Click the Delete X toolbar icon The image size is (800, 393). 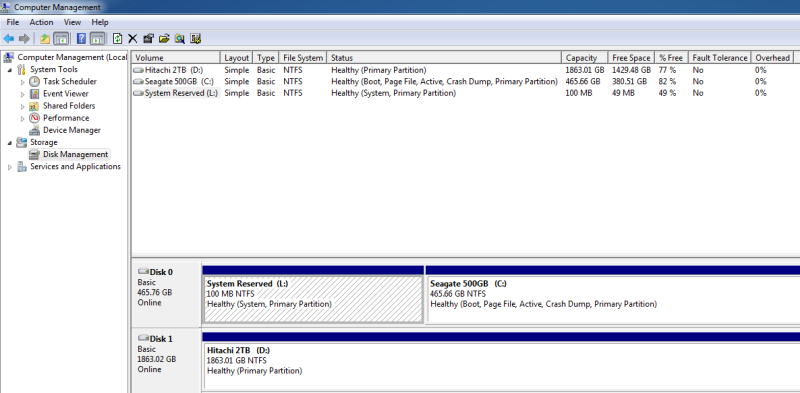(x=133, y=39)
